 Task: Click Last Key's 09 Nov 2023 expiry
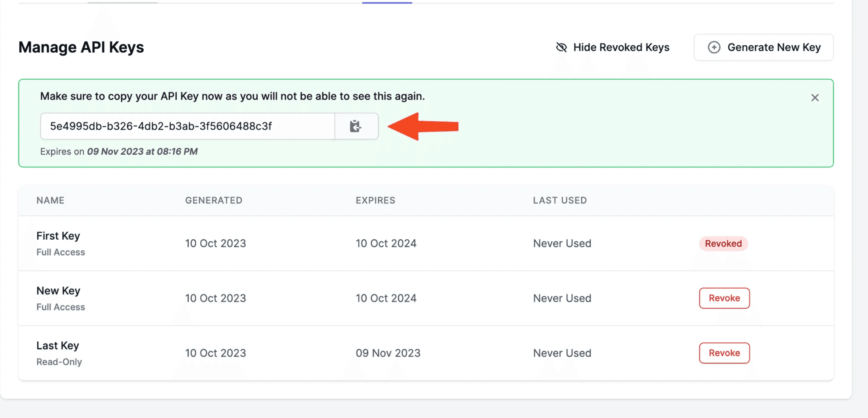(x=388, y=353)
